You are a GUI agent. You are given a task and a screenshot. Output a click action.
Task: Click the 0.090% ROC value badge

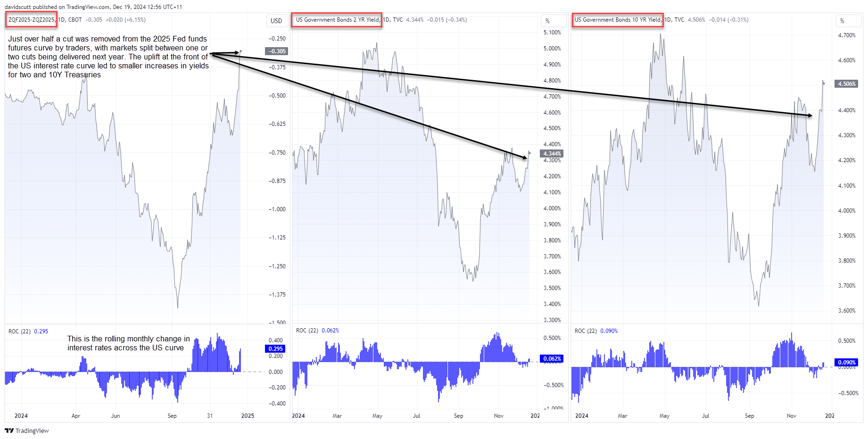tap(847, 363)
